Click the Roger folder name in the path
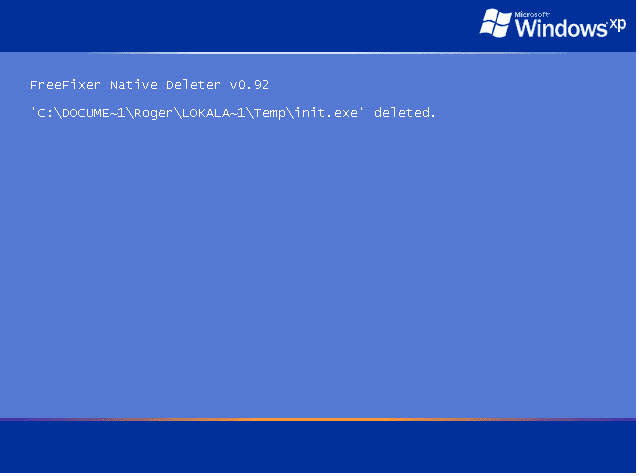639x476 pixels. [153, 114]
